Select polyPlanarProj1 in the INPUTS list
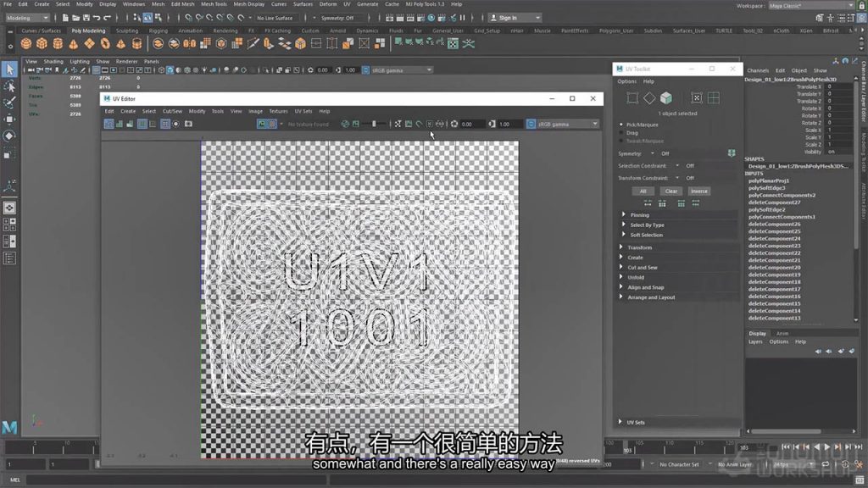This screenshot has height=488, width=868. click(768, 180)
